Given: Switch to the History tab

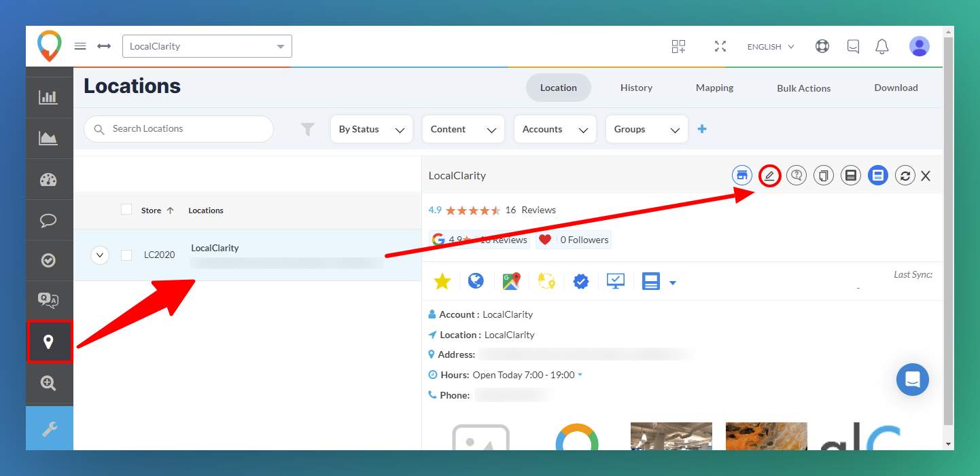Looking at the screenshot, I should click(x=636, y=88).
